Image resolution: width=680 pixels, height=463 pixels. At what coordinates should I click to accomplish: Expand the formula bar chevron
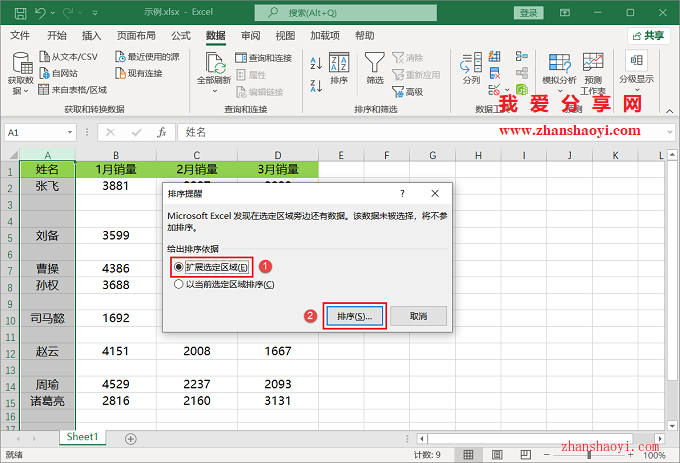(x=670, y=132)
